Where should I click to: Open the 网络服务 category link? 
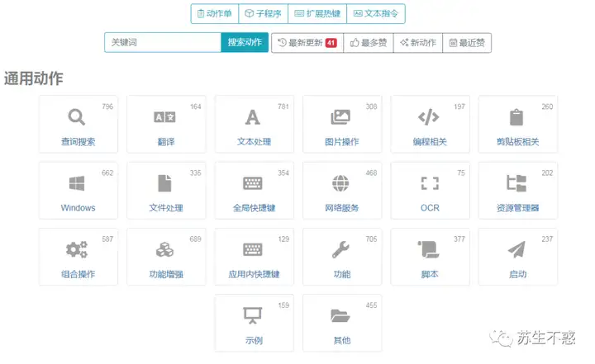coord(342,208)
